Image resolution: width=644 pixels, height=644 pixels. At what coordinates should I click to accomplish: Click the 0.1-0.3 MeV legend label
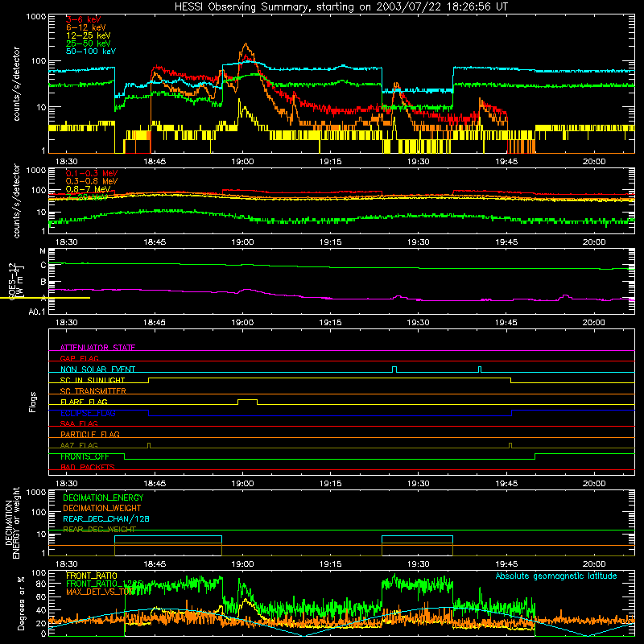[92, 173]
